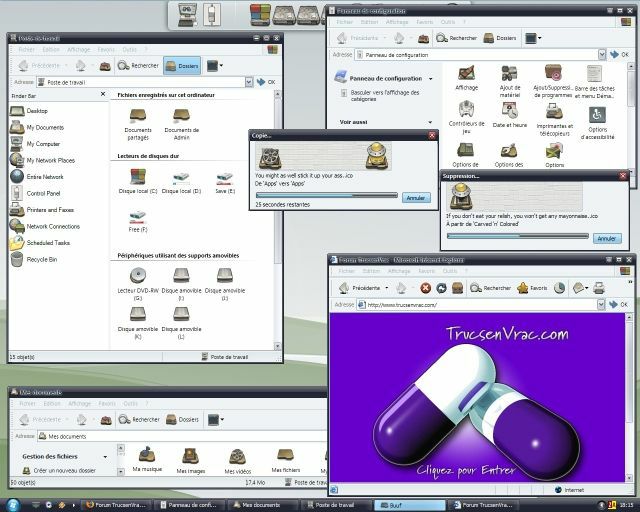640x512 pixels.
Task: Open Favoris menu in Panneau de configuration
Action: pyautogui.click(x=424, y=22)
